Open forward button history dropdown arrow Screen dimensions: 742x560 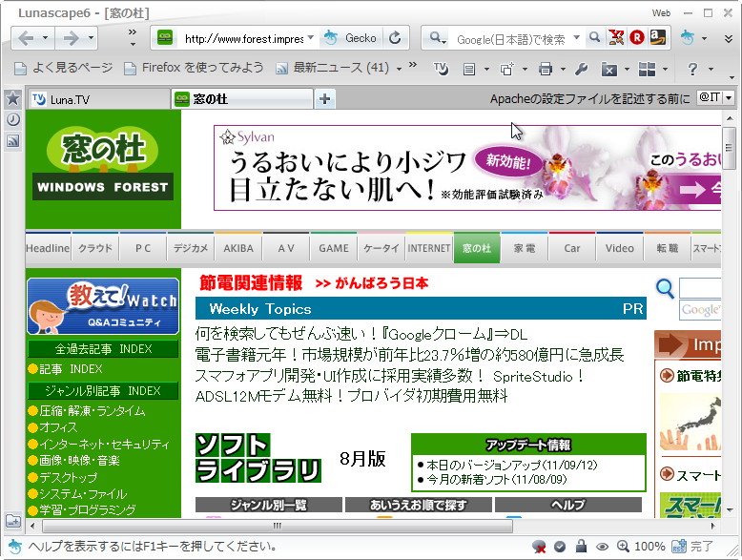coord(91,37)
